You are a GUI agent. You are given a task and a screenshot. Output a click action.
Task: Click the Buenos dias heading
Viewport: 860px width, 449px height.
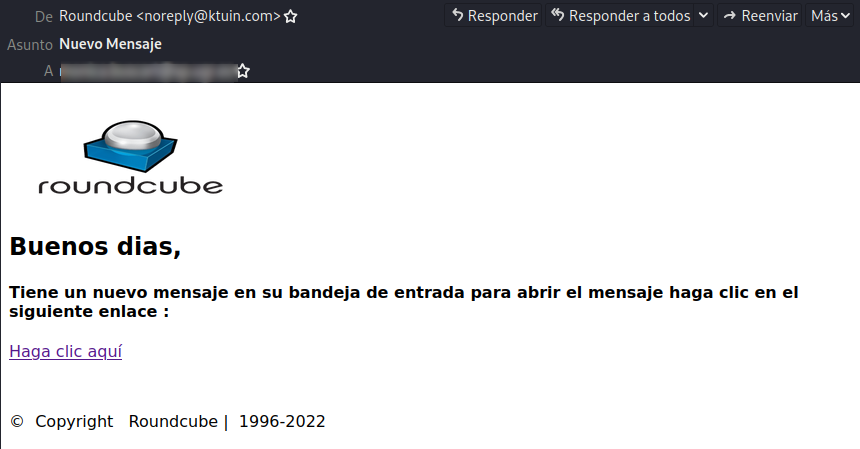[x=95, y=246]
